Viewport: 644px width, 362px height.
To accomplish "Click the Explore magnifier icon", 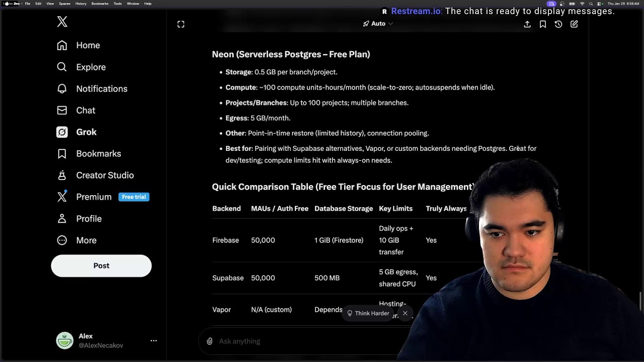I will pos(62,67).
